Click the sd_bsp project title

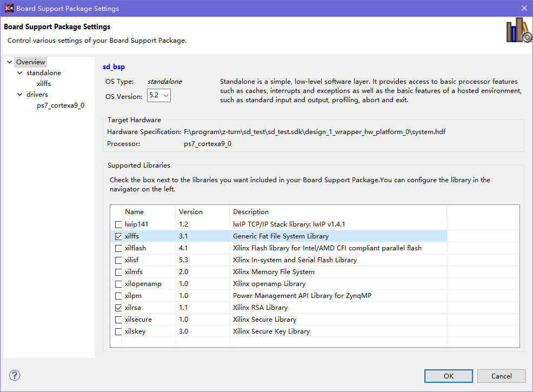(x=114, y=67)
